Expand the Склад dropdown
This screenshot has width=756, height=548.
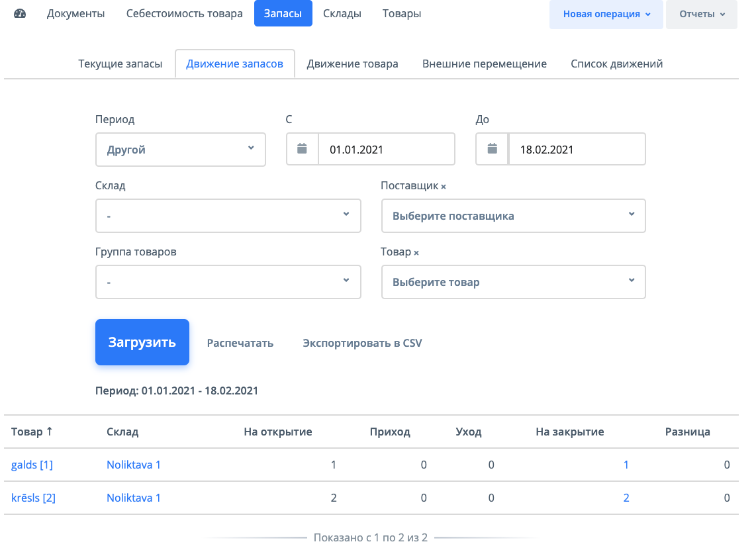(x=228, y=216)
